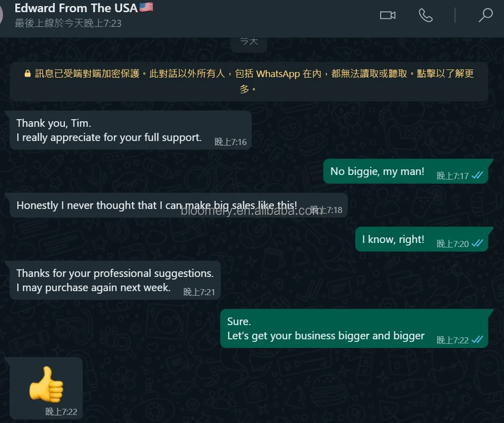Click the thumbs up emoji message

tap(46, 384)
